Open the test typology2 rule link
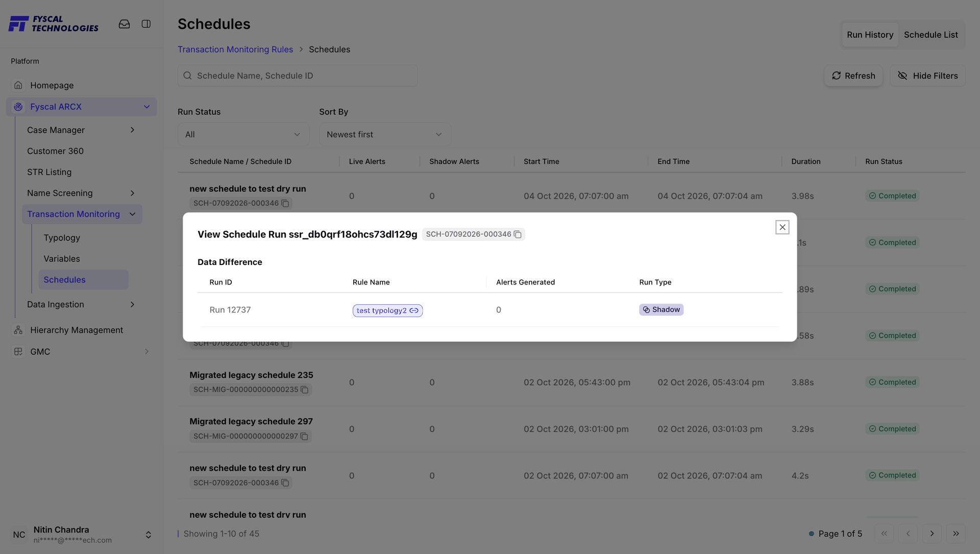 click(x=387, y=310)
